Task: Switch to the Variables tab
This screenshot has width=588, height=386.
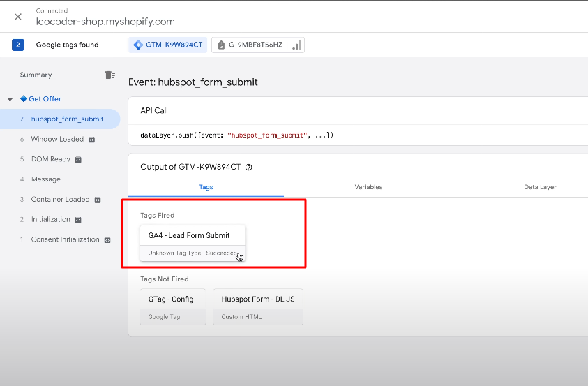Action: pos(368,187)
